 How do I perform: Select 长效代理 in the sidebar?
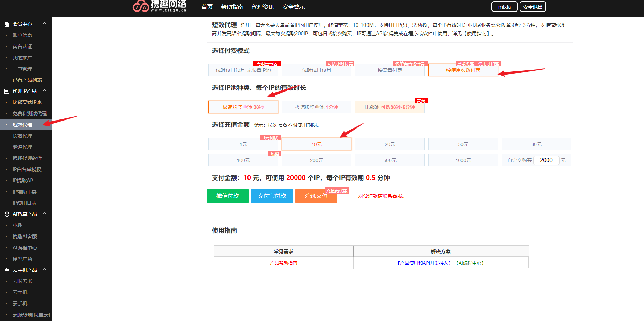[x=22, y=136]
